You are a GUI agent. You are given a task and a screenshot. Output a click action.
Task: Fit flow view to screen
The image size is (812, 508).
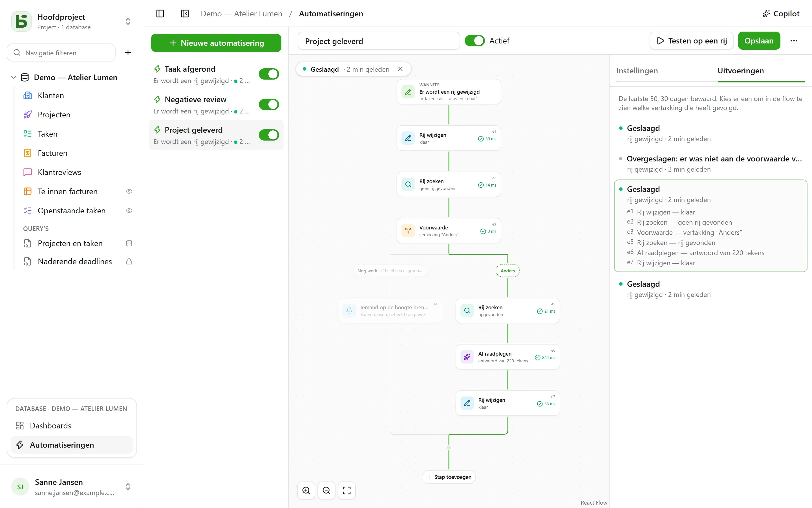coord(347,490)
